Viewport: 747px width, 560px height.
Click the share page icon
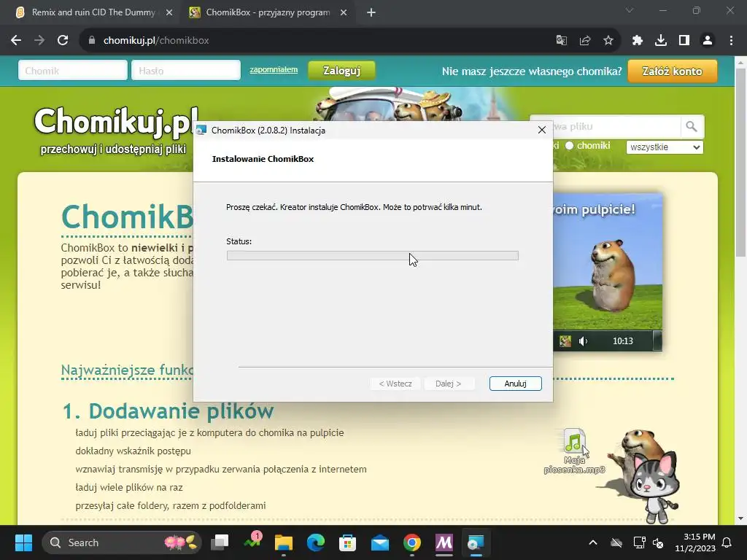(x=585, y=41)
